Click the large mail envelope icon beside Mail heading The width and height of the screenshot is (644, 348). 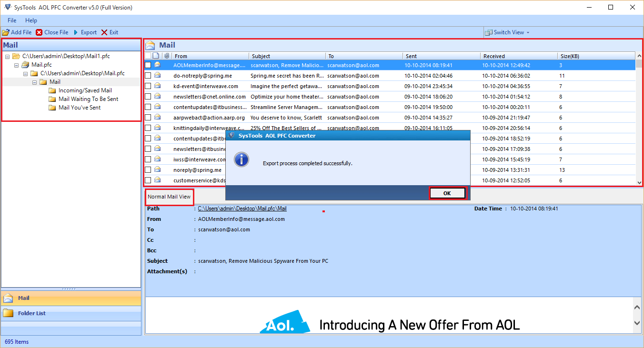[151, 45]
